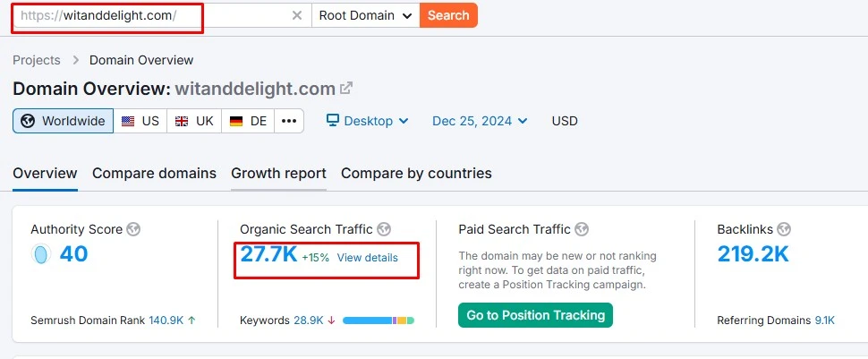The image size is (868, 359).
Task: Open the Dec 25, 2024 date picker
Action: coord(480,121)
